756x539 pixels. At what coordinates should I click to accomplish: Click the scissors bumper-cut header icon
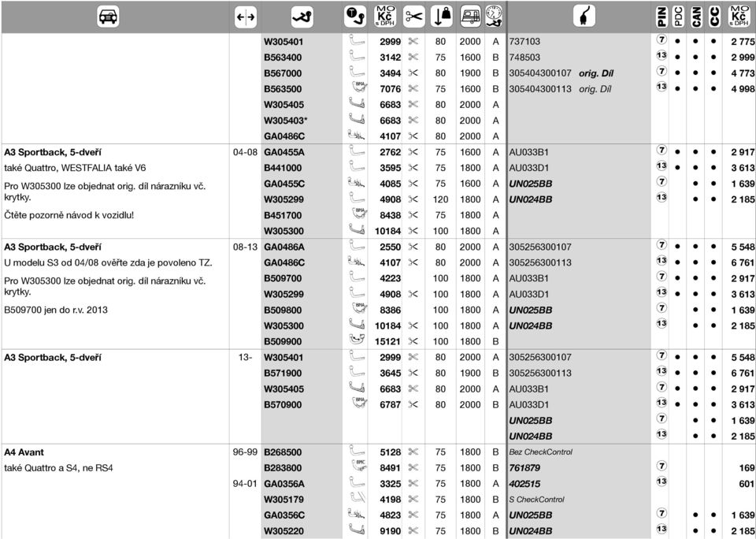pyautogui.click(x=413, y=17)
